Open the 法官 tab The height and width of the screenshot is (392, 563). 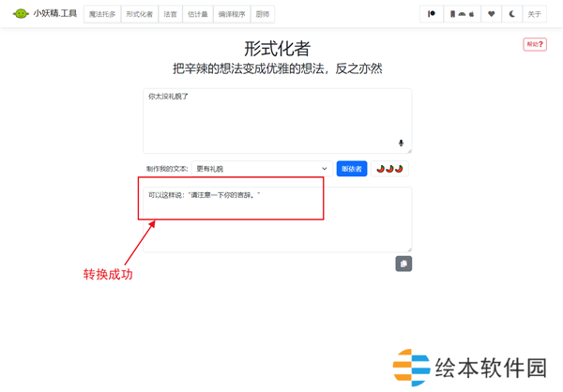[170, 14]
